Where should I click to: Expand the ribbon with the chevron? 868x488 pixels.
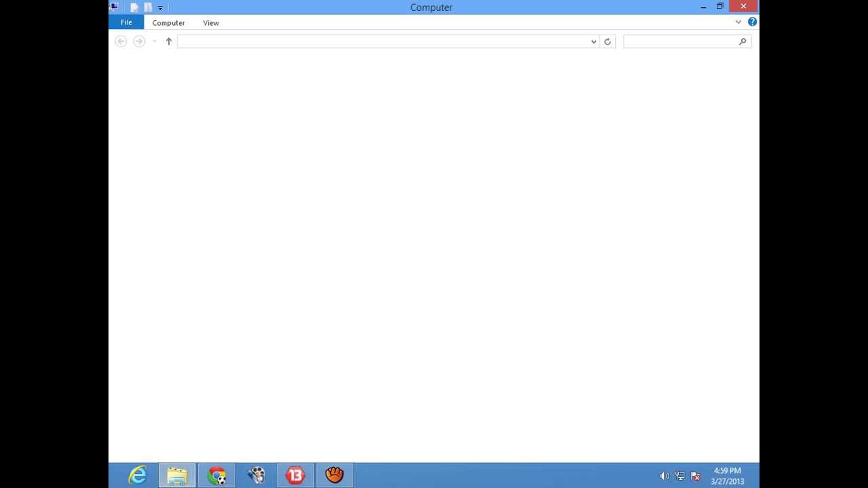point(738,22)
